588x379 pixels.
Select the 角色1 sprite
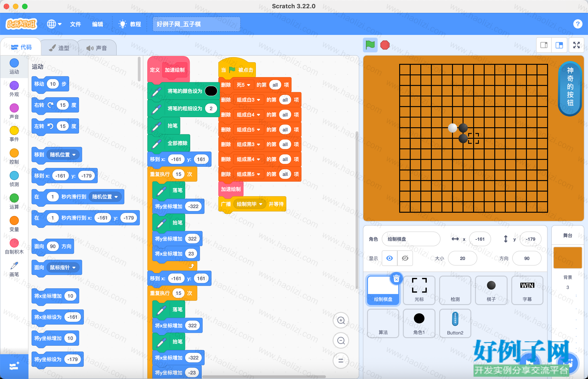[419, 323]
